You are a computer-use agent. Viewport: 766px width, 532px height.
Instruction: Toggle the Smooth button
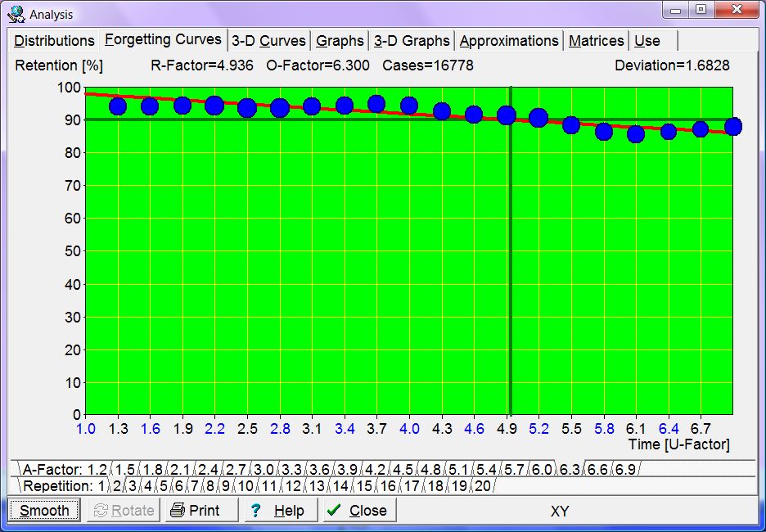point(45,511)
